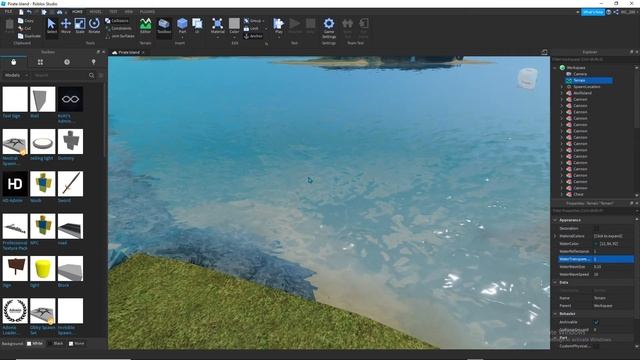Click the ribbon Color swatch button
The width and height of the screenshot is (640, 360).
234,23
